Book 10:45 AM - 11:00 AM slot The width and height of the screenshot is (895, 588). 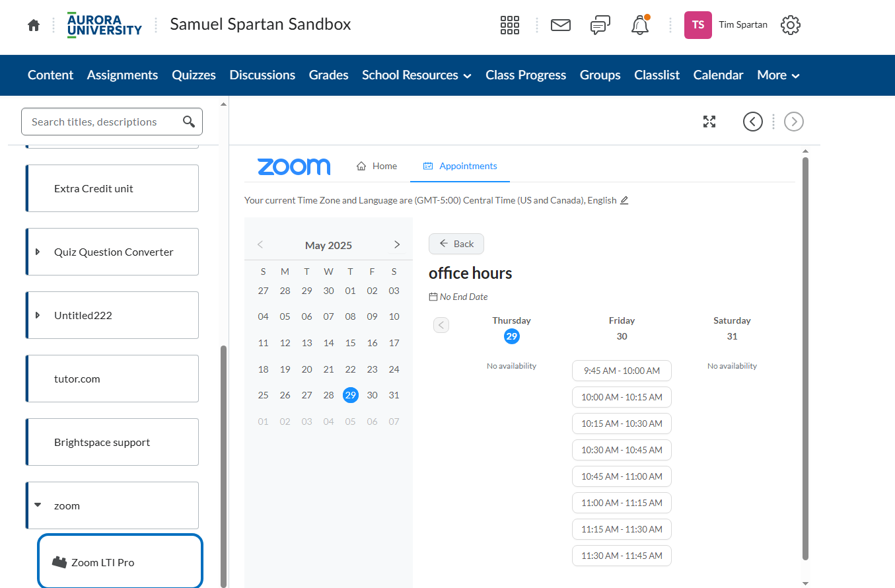coord(622,476)
